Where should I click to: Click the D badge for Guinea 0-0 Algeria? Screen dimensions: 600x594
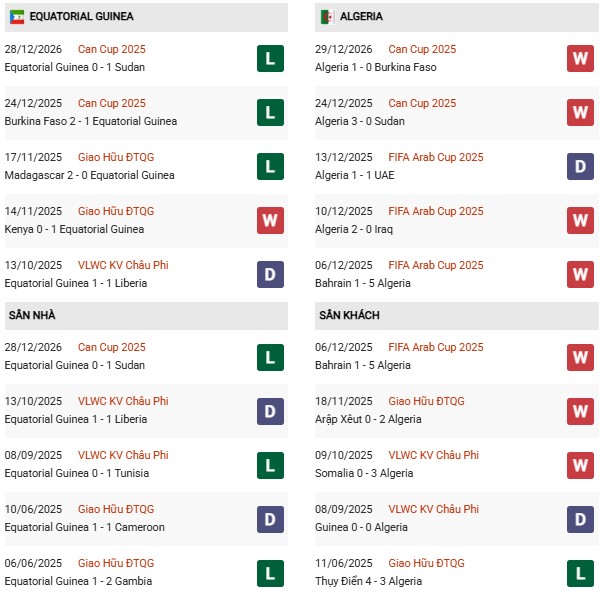(x=580, y=518)
